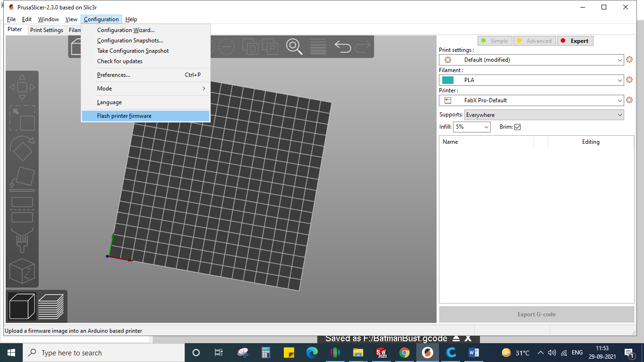
Task: Click the PLA filament color swatch
Action: coord(448,80)
